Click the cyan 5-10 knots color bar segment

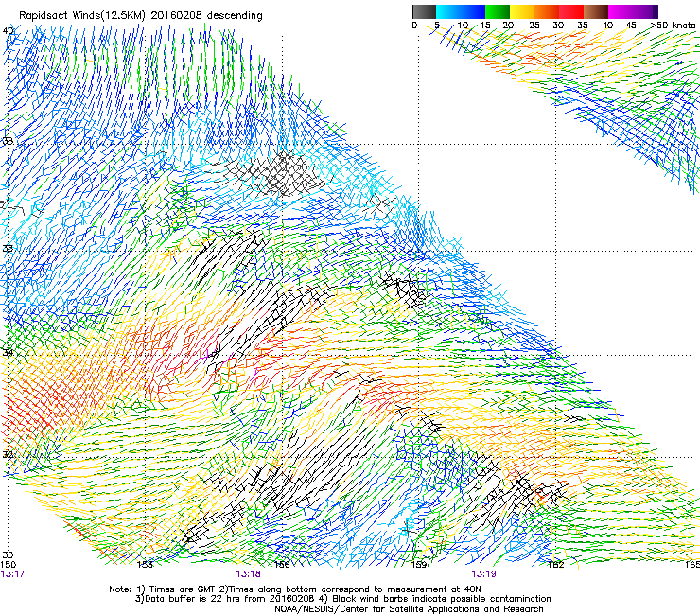pyautogui.click(x=448, y=11)
